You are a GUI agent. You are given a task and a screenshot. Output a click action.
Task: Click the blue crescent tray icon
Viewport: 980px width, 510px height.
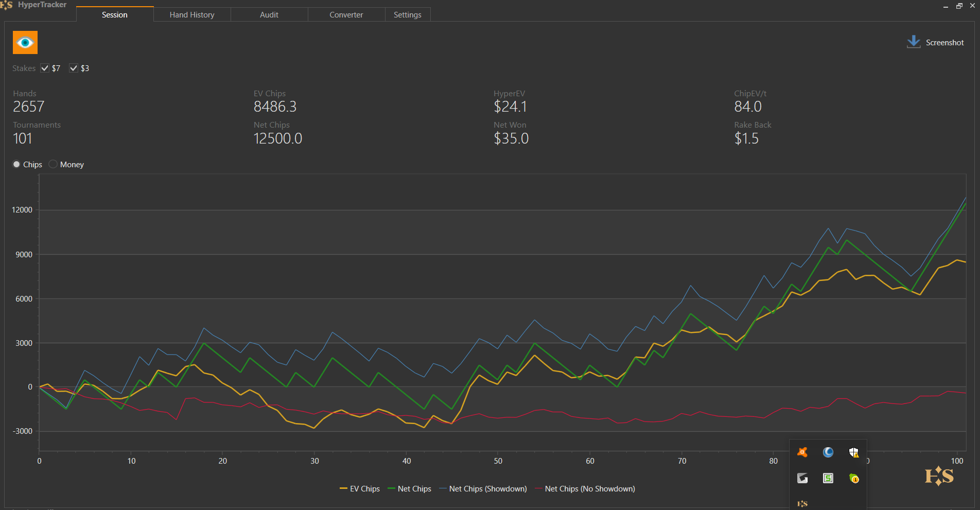[x=828, y=452]
